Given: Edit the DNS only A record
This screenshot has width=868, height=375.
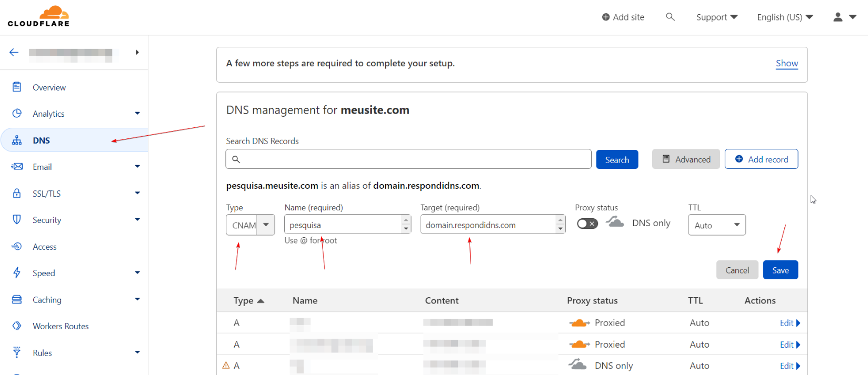Looking at the screenshot, I should click(x=790, y=366).
